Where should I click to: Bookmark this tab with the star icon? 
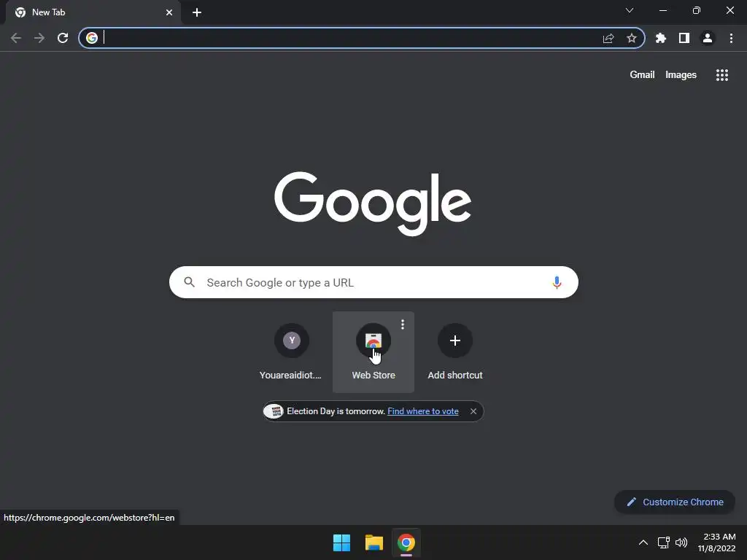pos(632,38)
